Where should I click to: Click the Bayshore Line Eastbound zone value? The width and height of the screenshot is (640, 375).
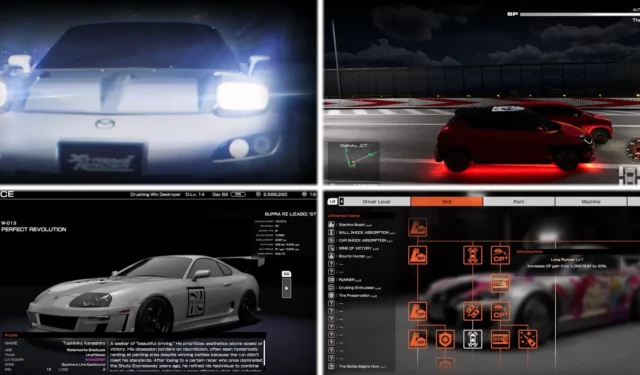point(83,364)
